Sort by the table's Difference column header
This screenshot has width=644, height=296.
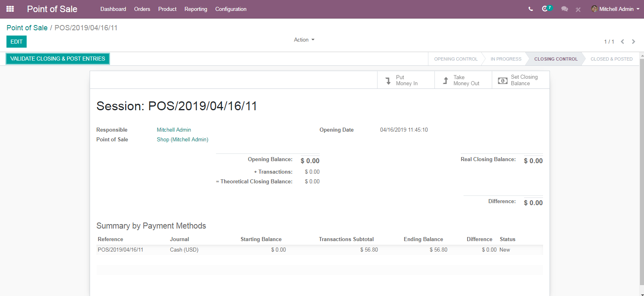click(479, 239)
